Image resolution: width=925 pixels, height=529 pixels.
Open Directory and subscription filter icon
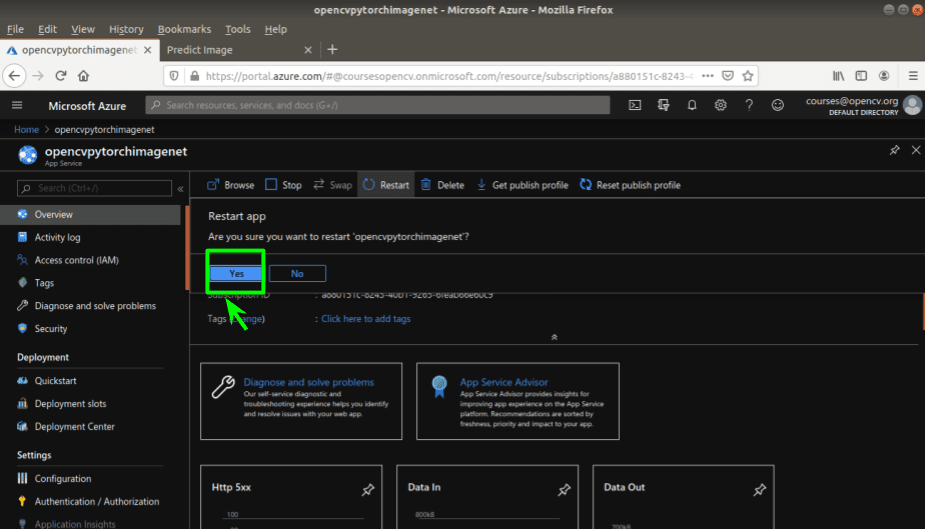tap(664, 106)
